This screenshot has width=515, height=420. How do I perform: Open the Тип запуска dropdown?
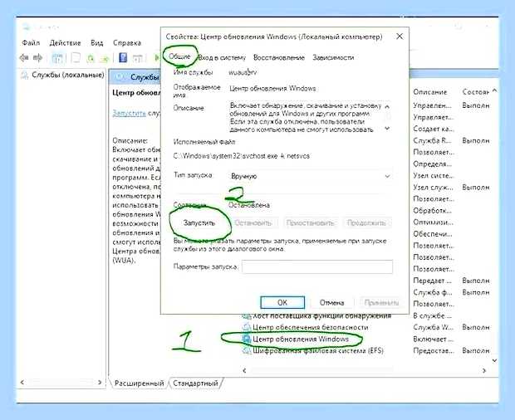(x=310, y=176)
